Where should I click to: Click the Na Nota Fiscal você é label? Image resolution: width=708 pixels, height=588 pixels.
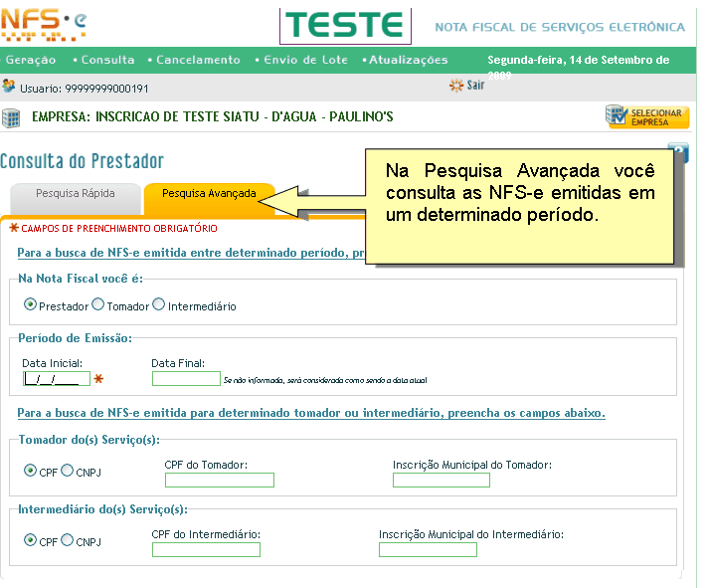81,279
